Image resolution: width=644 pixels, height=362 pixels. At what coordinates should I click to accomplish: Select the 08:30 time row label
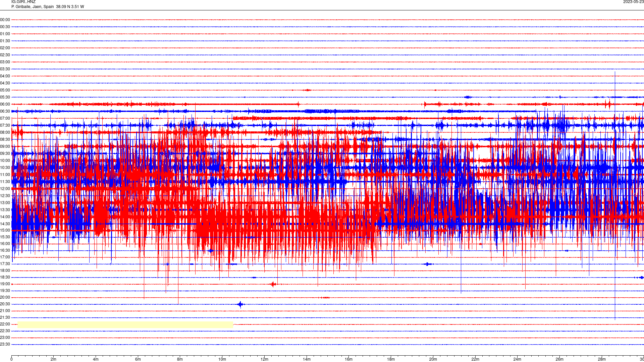5,139
